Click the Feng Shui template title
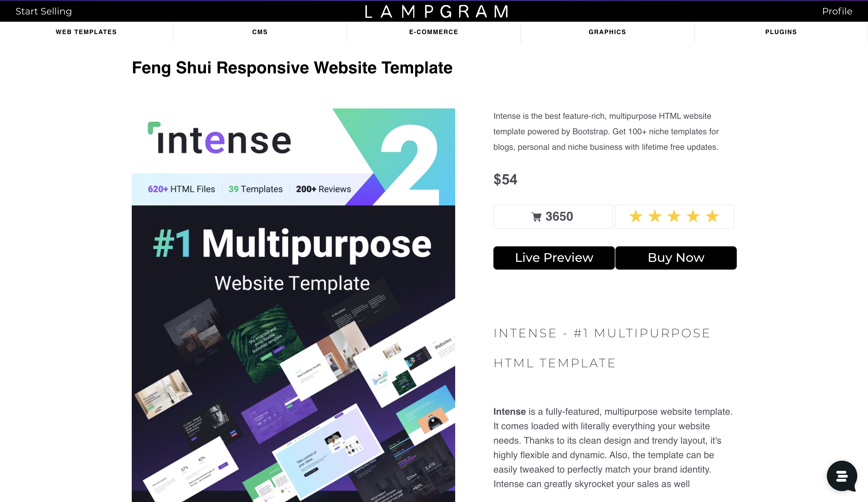 (292, 68)
